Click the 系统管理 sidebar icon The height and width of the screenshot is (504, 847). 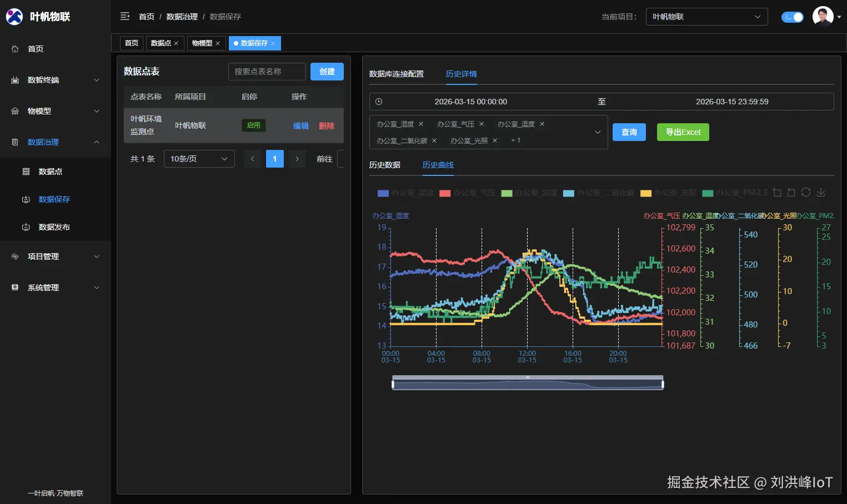click(15, 288)
